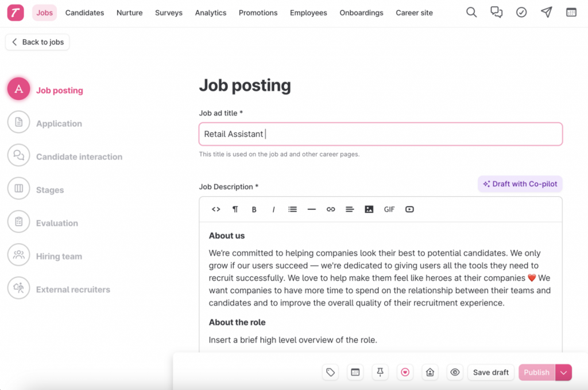Insert an image into the description

pos(369,209)
